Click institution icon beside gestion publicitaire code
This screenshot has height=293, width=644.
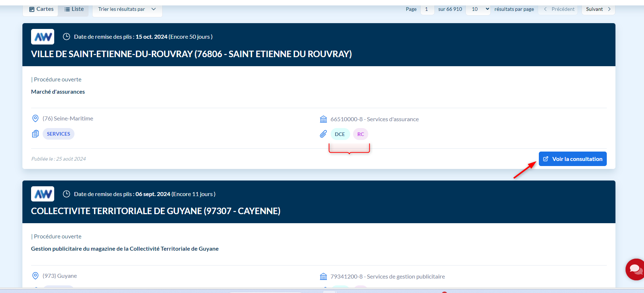[323, 277]
